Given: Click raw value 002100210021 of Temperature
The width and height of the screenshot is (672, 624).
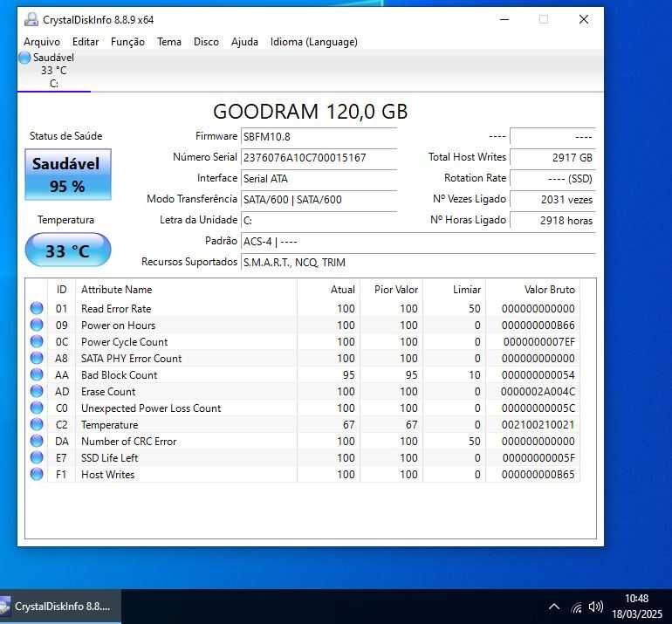Looking at the screenshot, I should pyautogui.click(x=538, y=425).
